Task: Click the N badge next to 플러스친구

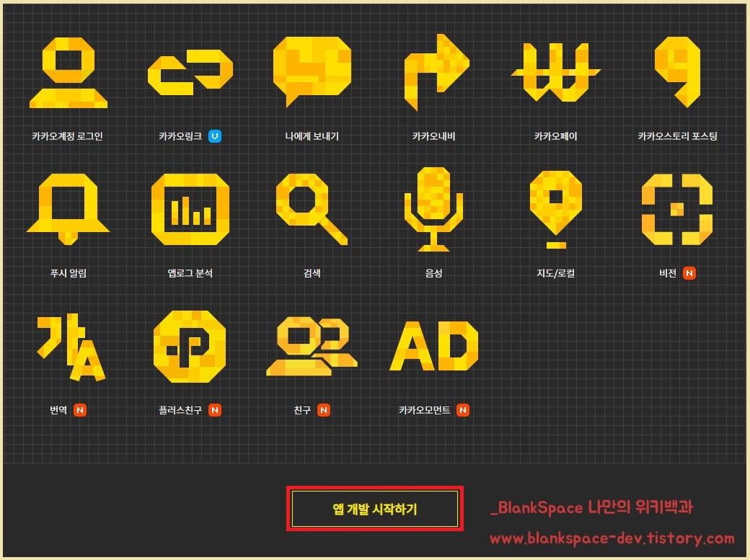Action: tap(215, 410)
